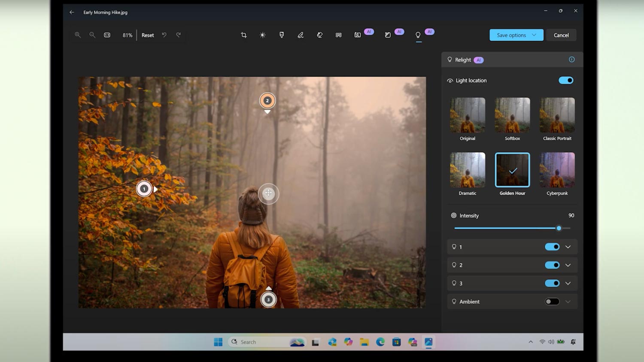The image size is (644, 362).
Task: Open File Explorer from taskbar
Action: coord(365,342)
